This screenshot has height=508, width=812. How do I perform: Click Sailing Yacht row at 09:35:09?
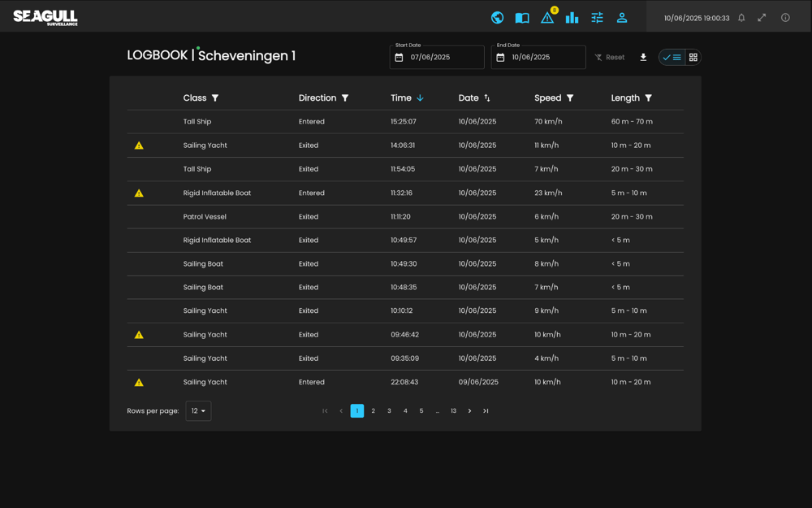405,358
